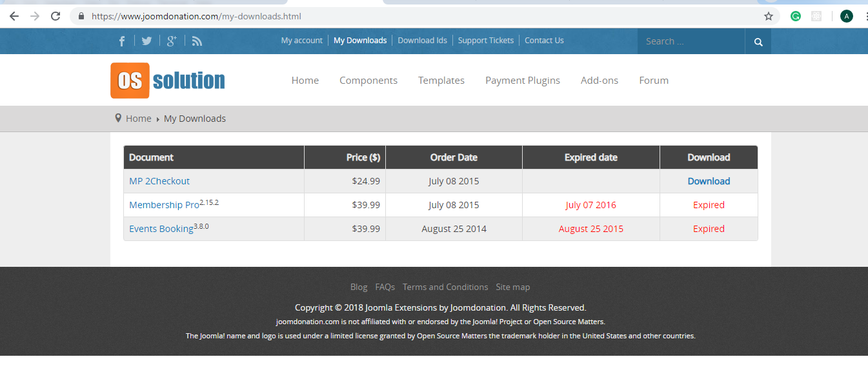
Task: Click the August 25 2015 expired date
Action: pos(591,229)
